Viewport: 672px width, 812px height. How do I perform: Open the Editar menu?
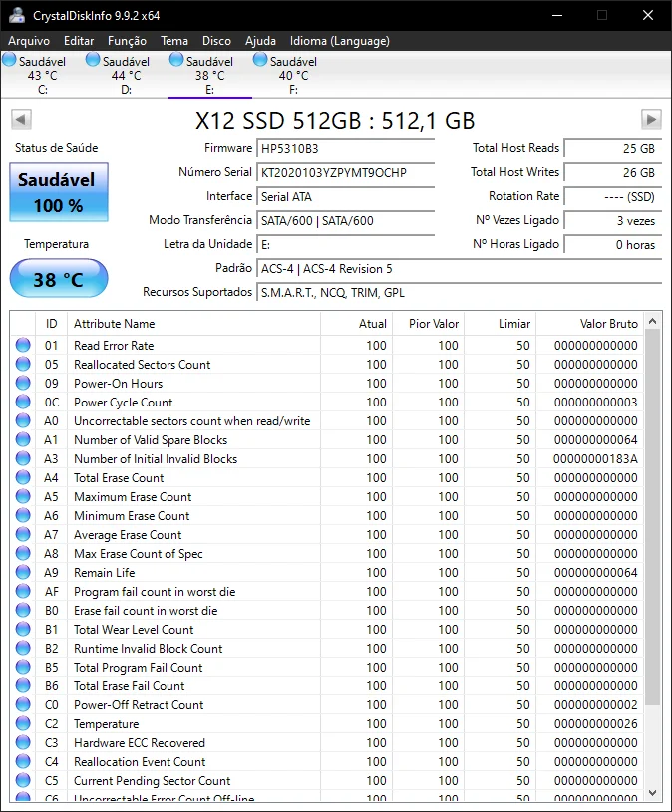(79, 41)
